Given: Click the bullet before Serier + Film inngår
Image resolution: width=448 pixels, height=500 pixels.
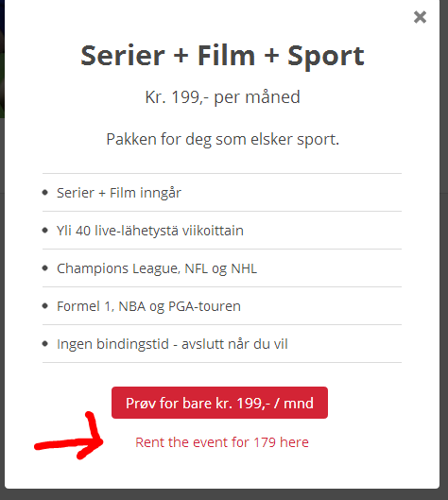Looking at the screenshot, I should (x=45, y=193).
